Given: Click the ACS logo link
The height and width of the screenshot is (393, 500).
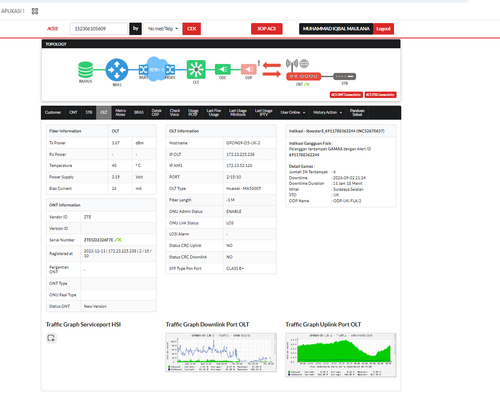Looking at the screenshot, I should pyautogui.click(x=52, y=29).
